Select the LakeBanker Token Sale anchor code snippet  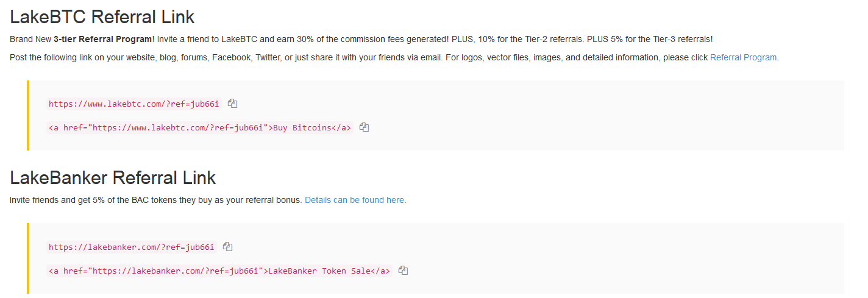tap(219, 271)
